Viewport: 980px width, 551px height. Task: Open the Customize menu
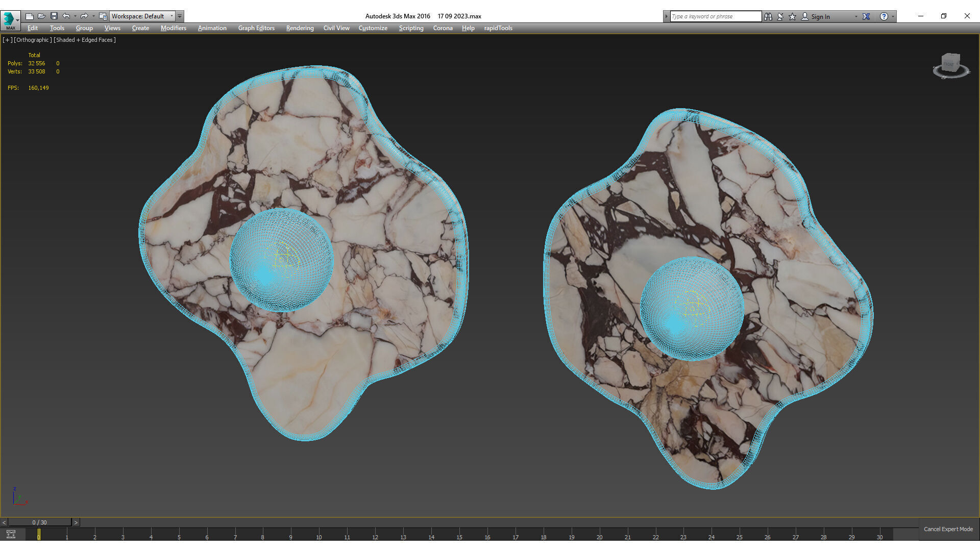(x=373, y=28)
